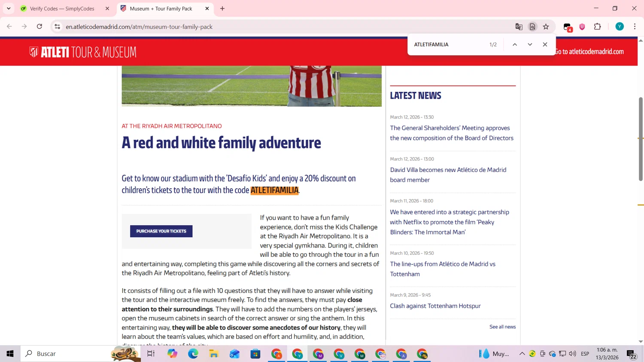Open the volume control tray icon

(x=573, y=354)
